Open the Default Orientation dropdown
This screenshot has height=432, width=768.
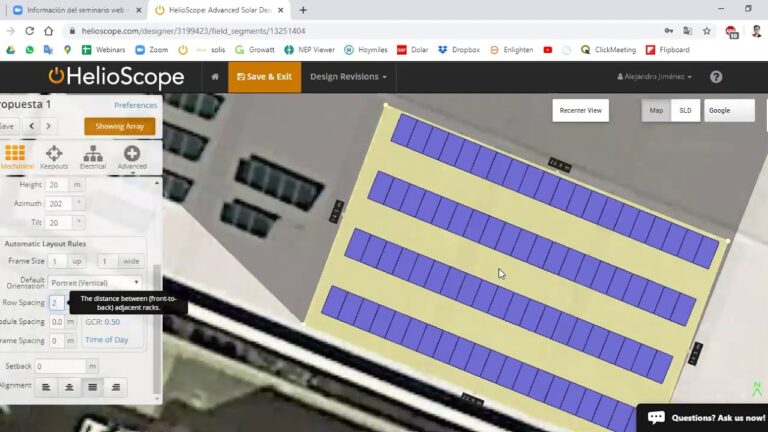click(95, 282)
